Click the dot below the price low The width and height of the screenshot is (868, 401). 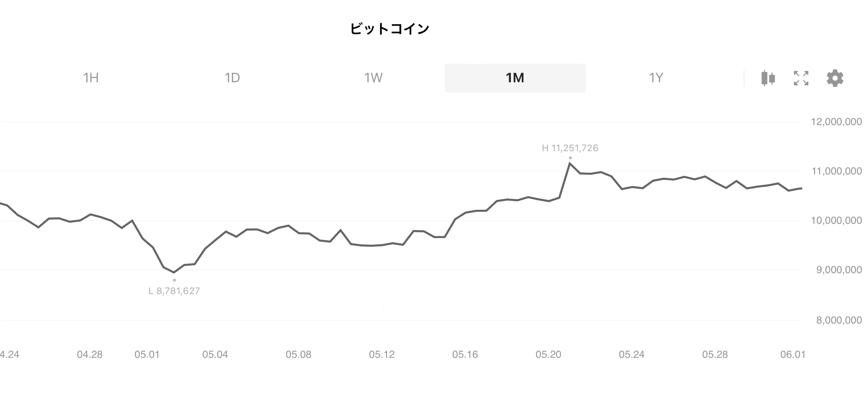174,280
